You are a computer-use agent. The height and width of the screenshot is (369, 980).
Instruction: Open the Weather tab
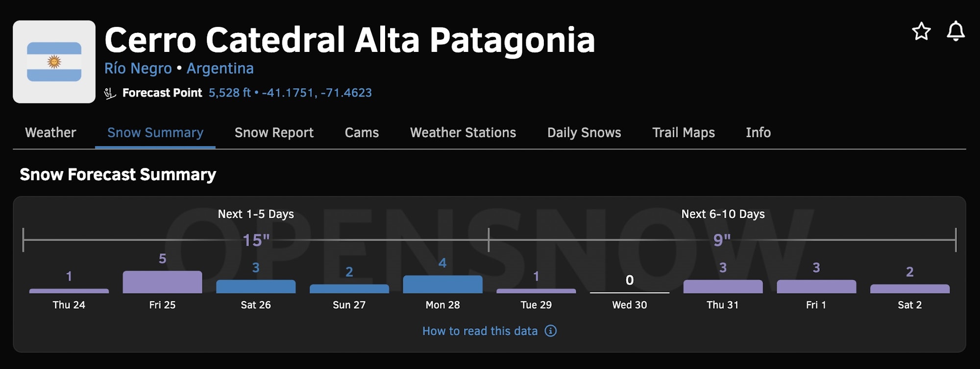tap(50, 133)
